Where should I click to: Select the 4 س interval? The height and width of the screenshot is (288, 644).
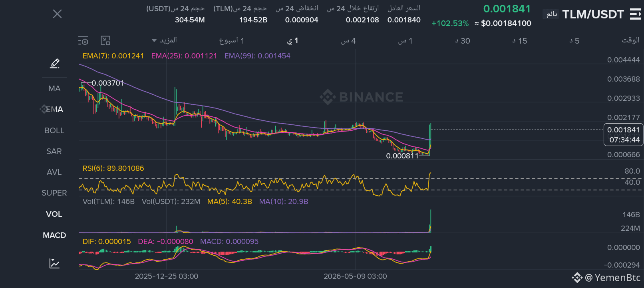(348, 41)
